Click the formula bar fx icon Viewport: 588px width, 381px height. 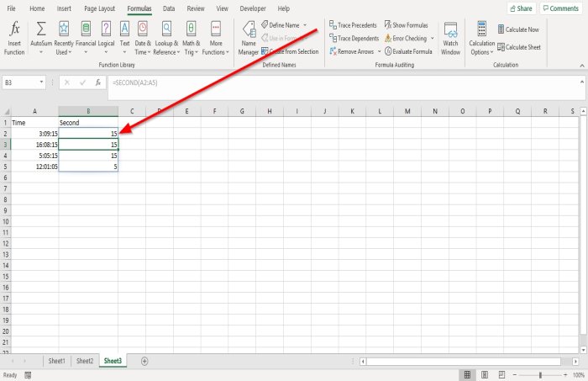point(98,82)
